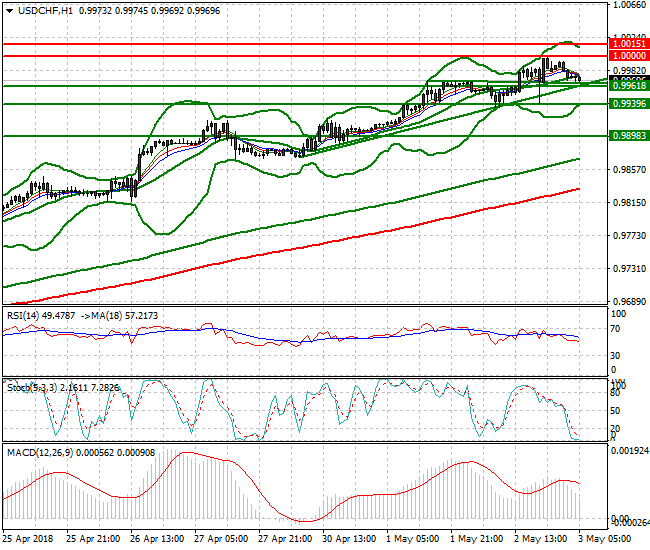Click the 1.00660 price axis value
Image resolution: width=650 pixels, height=550 pixels.
tap(629, 5)
